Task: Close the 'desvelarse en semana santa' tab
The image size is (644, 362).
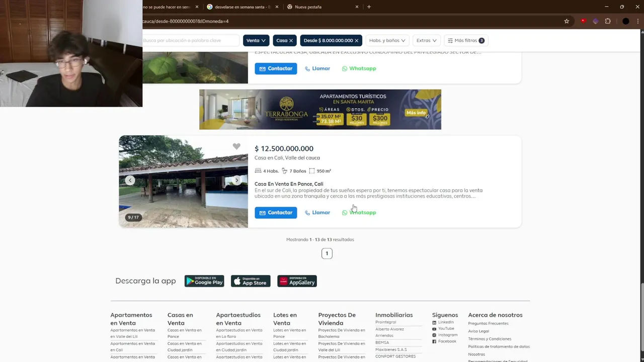Action: pyautogui.click(x=277, y=7)
